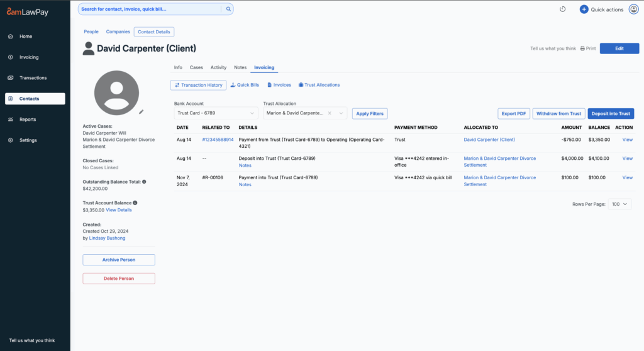Click the Quick actions plus icon
Viewport: 644px width, 351px height.
click(x=584, y=9)
